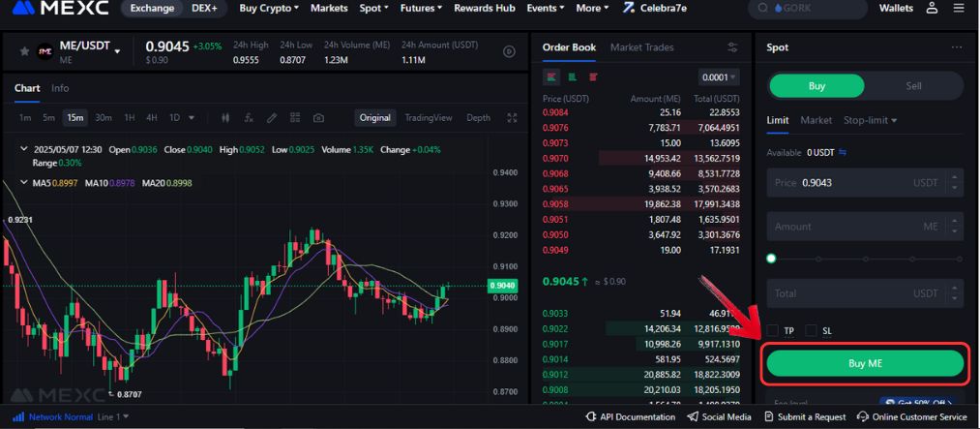
Task: Click the Price input field
Action: (x=865, y=183)
